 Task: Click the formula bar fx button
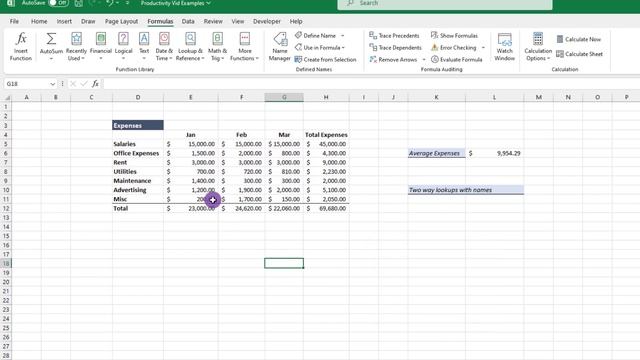click(95, 84)
